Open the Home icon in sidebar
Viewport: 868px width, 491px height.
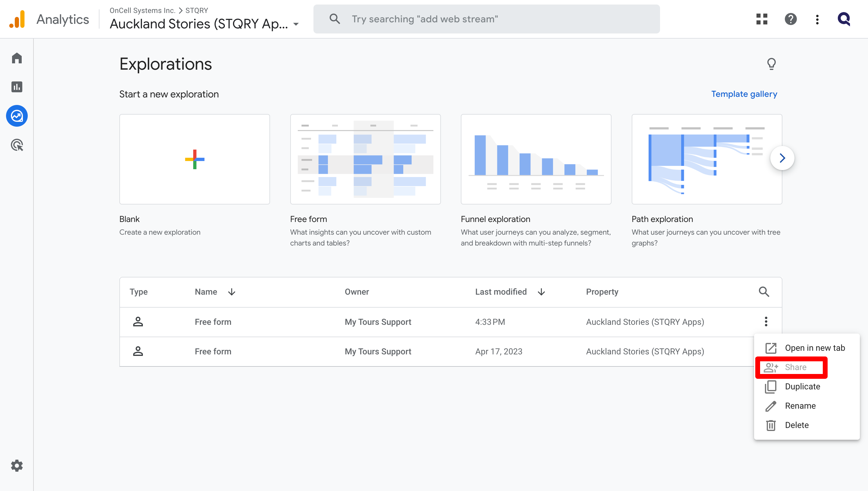click(17, 58)
